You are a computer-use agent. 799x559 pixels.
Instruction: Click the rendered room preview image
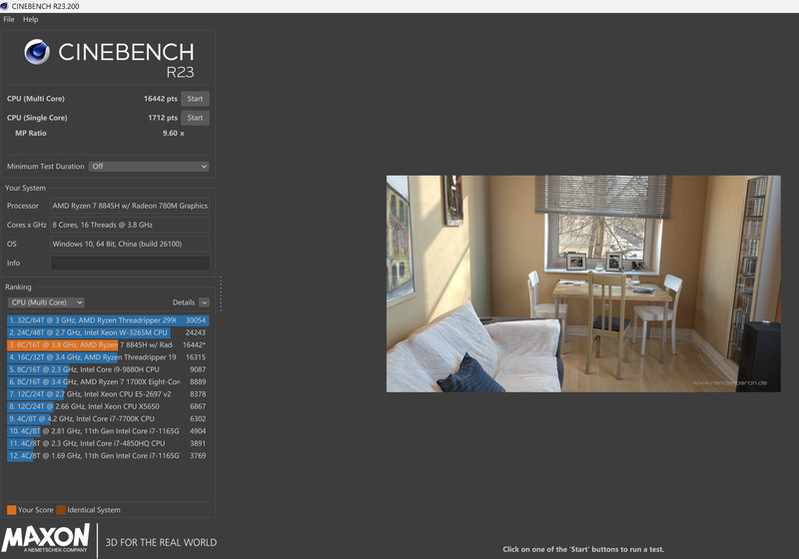tap(583, 284)
